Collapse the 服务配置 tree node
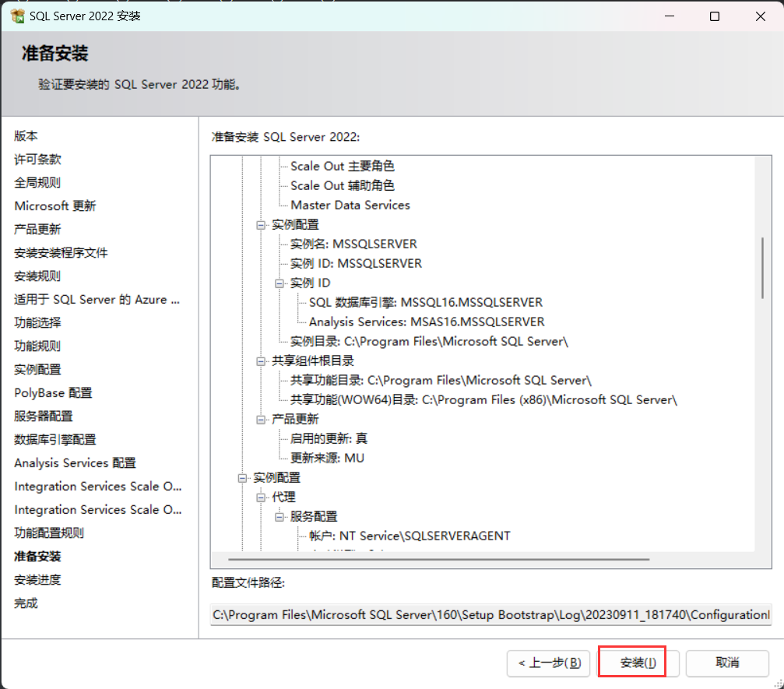The image size is (784, 689). point(279,517)
